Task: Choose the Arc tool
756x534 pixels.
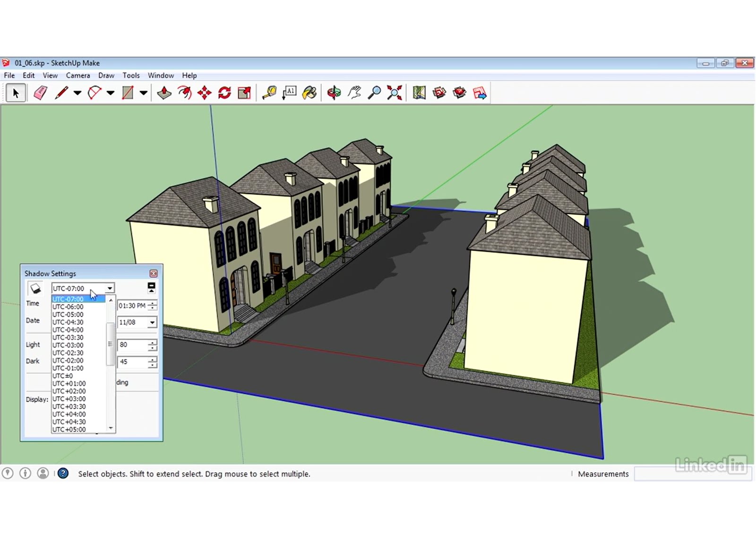Action: [x=94, y=93]
